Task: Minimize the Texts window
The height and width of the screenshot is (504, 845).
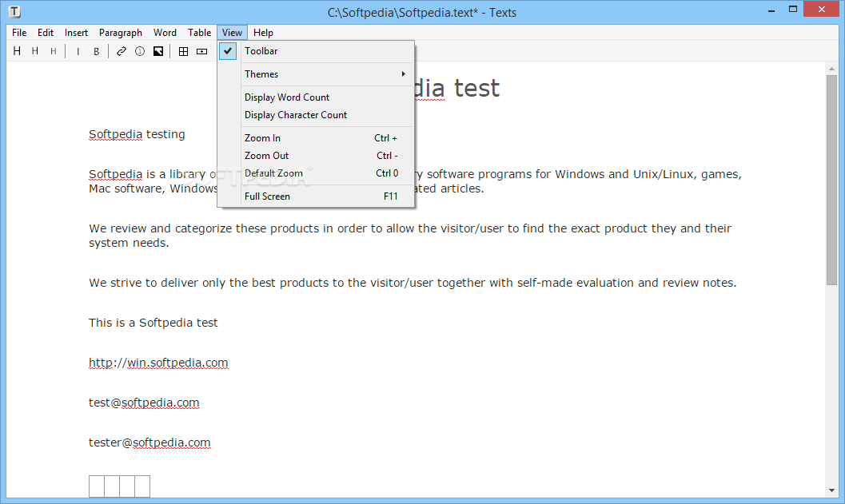Action: pos(771,10)
